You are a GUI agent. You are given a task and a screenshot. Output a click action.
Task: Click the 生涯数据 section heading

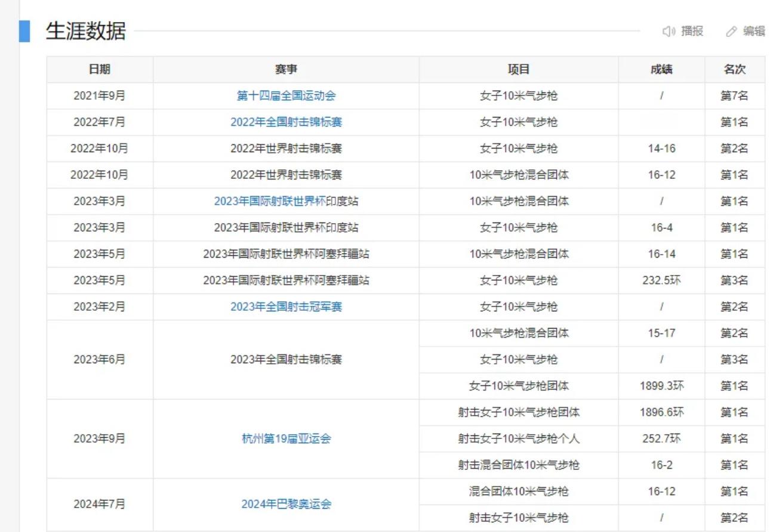85,31
